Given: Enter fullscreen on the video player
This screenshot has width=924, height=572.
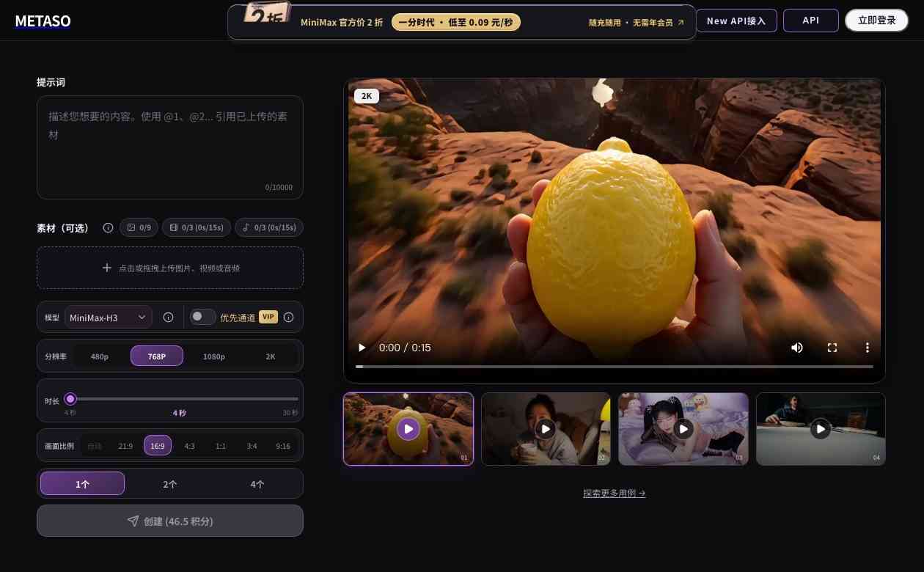Looking at the screenshot, I should (832, 348).
